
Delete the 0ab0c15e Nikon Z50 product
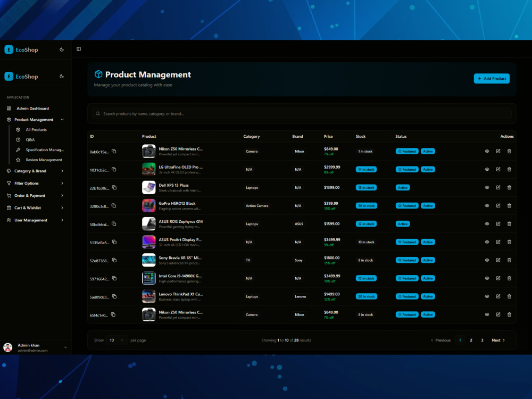tap(509, 151)
